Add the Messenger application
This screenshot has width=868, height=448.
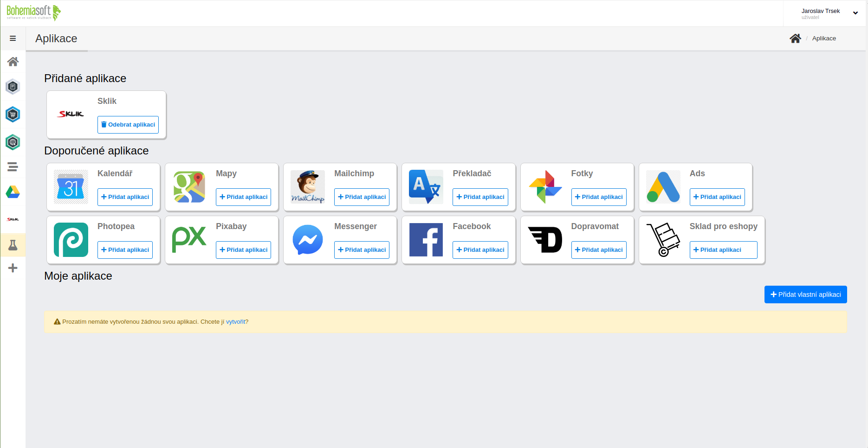point(362,250)
